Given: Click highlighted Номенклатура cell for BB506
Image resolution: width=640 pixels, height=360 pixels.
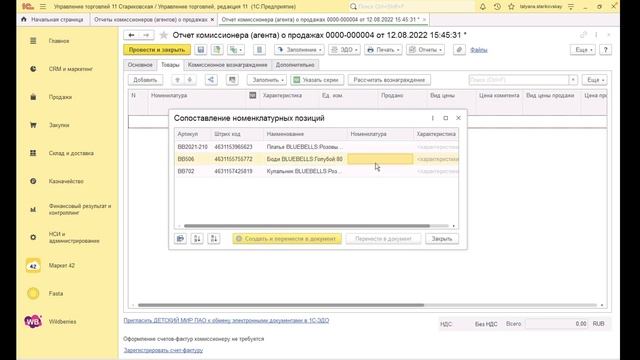Looking at the screenshot, I should (x=380, y=159).
